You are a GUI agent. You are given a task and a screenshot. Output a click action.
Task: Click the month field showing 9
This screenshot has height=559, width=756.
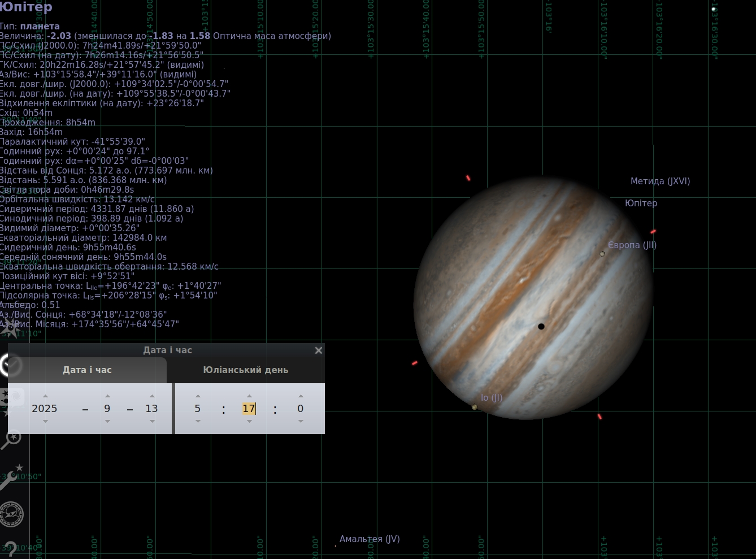(107, 408)
